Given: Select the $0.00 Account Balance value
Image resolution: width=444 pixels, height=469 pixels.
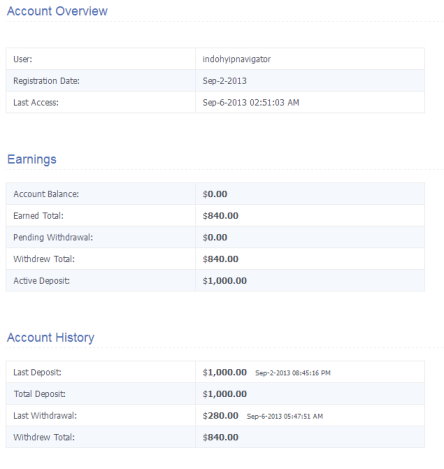Looking at the screenshot, I should coord(215,194).
